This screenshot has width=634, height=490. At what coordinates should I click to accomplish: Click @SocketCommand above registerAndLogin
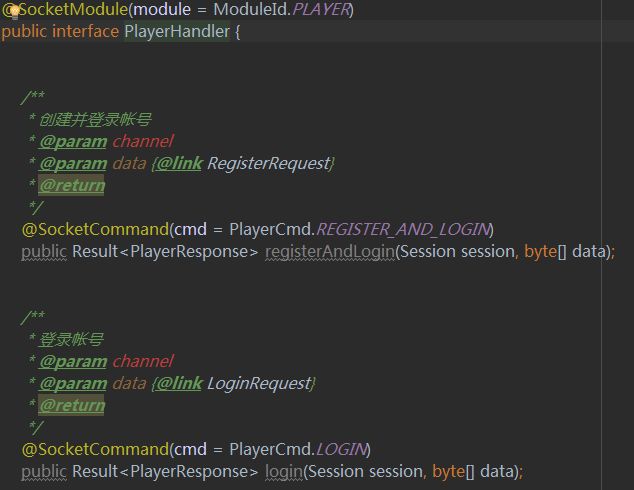click(x=95, y=230)
